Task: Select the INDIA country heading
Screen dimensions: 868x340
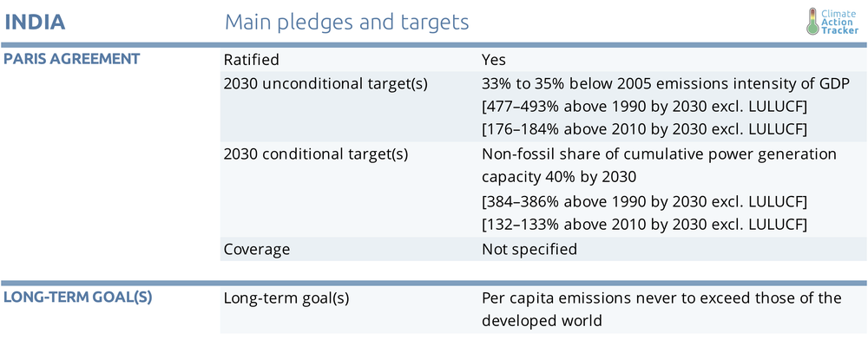Action: pyautogui.click(x=36, y=23)
